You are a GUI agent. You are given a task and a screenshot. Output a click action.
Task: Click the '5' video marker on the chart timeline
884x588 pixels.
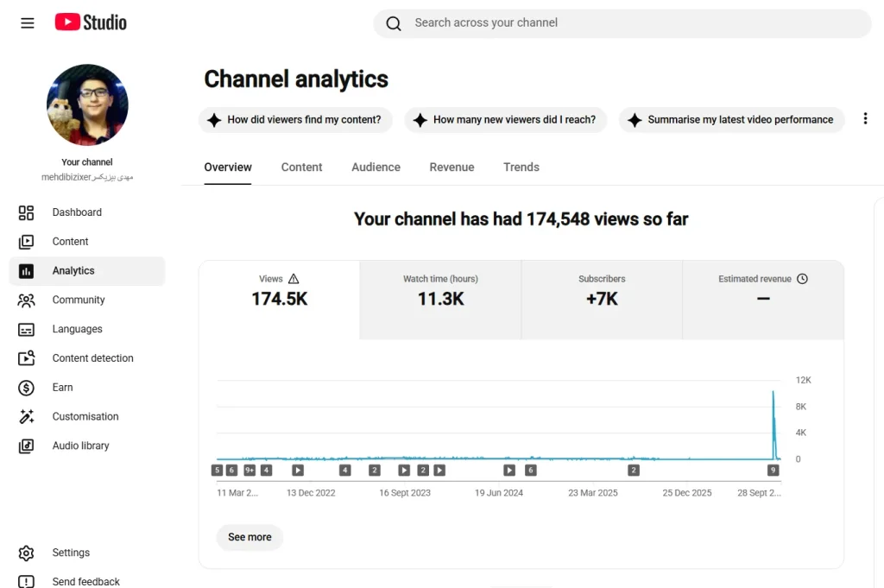pyautogui.click(x=217, y=471)
